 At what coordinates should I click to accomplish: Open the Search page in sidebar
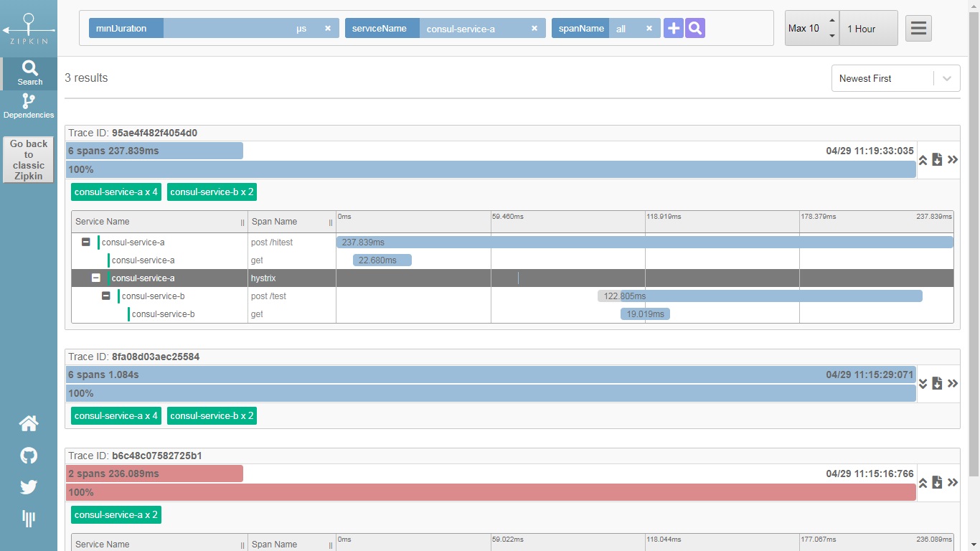(29, 73)
